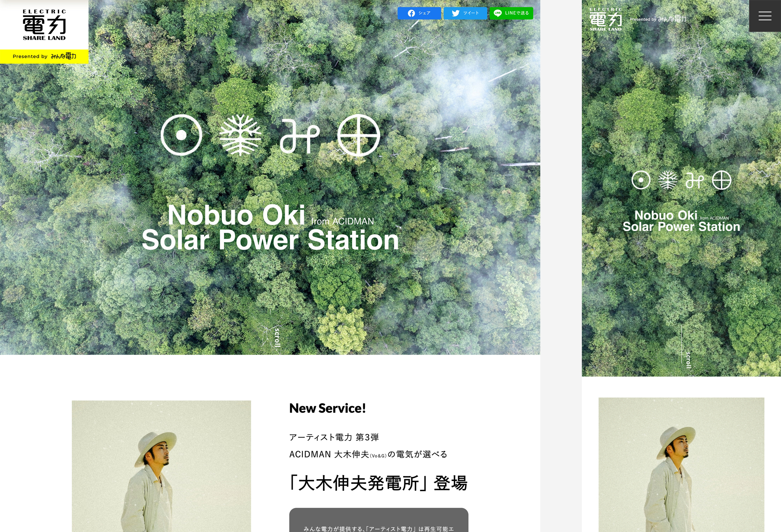Click the artist photo in desktop view
This screenshot has width=781, height=532.
(x=161, y=466)
